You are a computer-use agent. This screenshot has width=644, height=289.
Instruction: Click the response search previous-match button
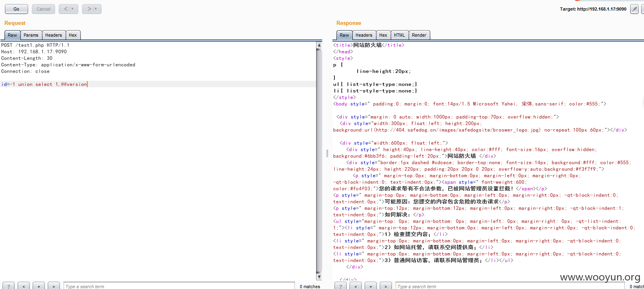click(356, 286)
